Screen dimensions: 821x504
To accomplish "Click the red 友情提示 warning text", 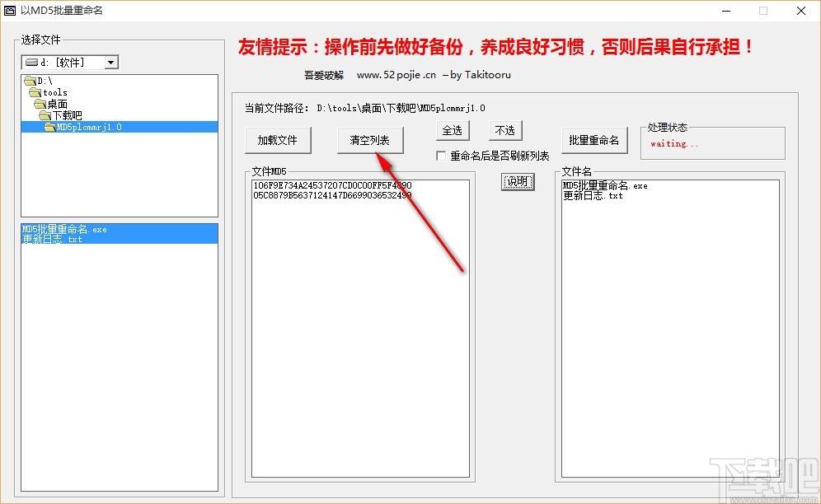I will [495, 47].
